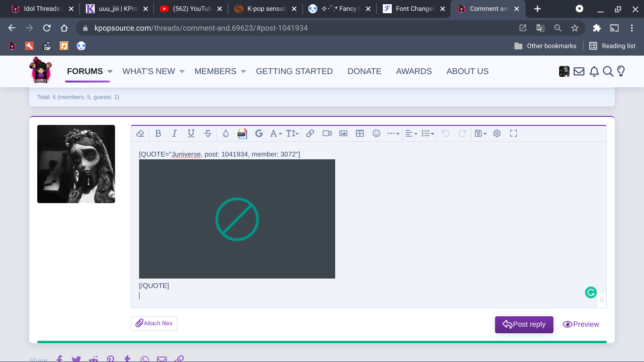Open the text color droplet picker
This screenshot has height=362, width=644.
[x=226, y=133]
